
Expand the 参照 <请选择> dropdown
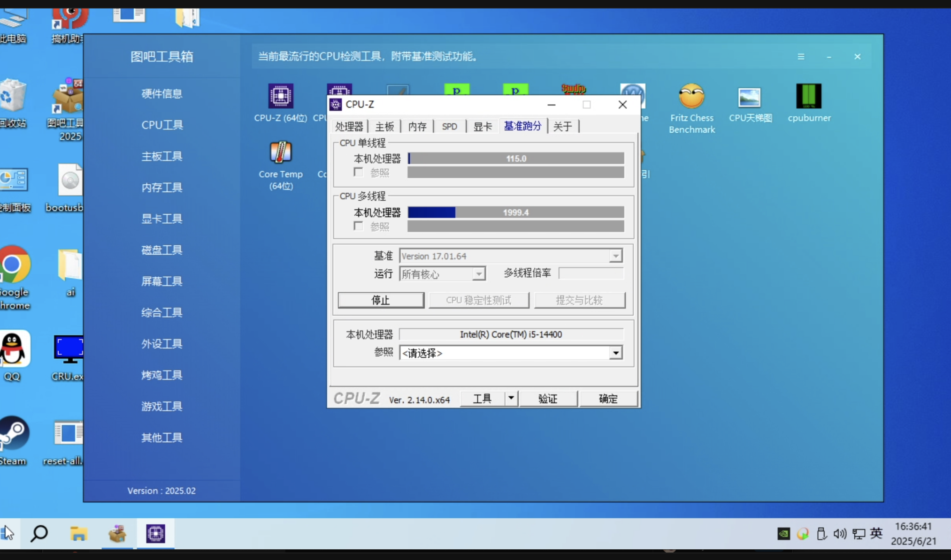pos(615,353)
